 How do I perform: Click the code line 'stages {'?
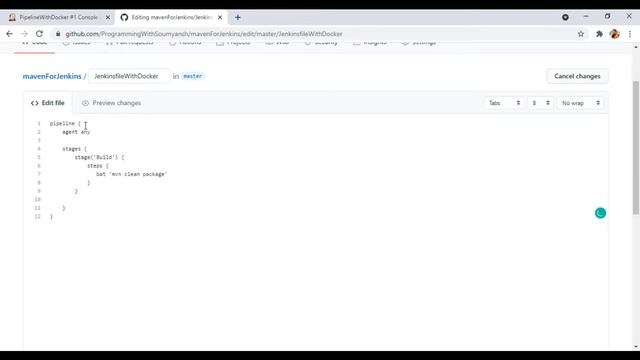(x=75, y=149)
